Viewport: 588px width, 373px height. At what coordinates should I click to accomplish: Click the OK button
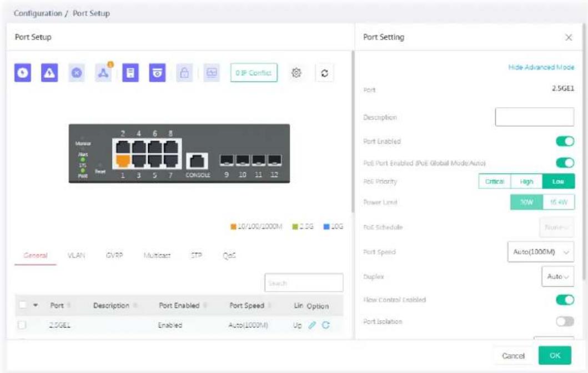(x=555, y=355)
